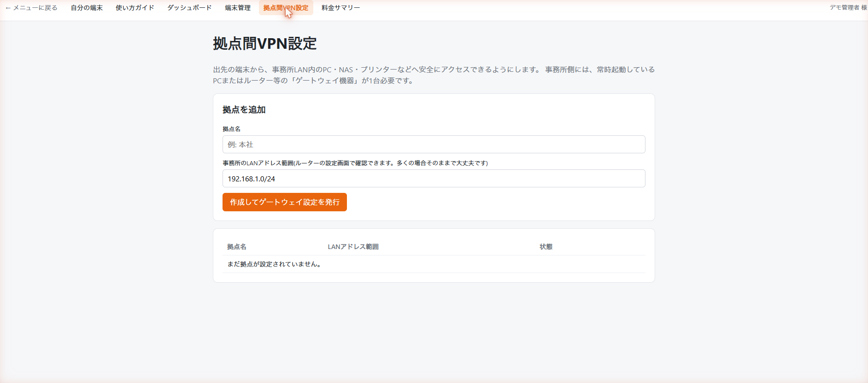The width and height of the screenshot is (868, 383).
Task: Select the 拠点間VPN設定 tab
Action: pyautogui.click(x=286, y=8)
